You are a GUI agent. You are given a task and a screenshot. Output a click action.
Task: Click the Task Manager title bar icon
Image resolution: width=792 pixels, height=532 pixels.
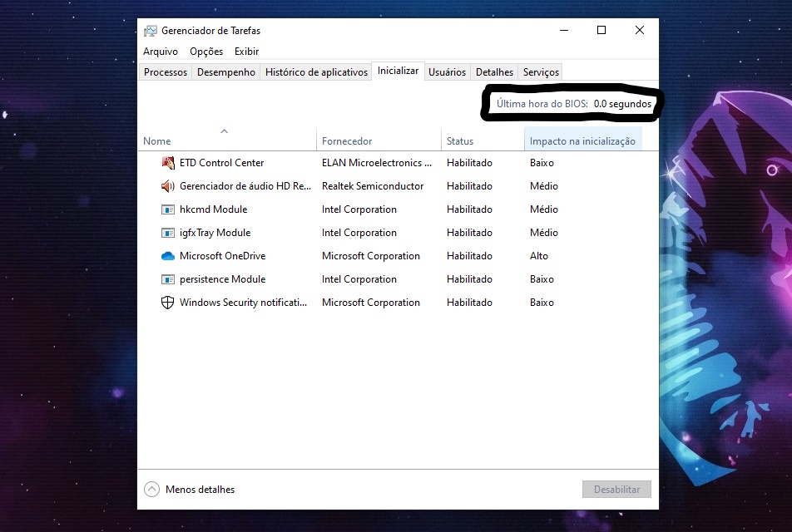tap(150, 31)
